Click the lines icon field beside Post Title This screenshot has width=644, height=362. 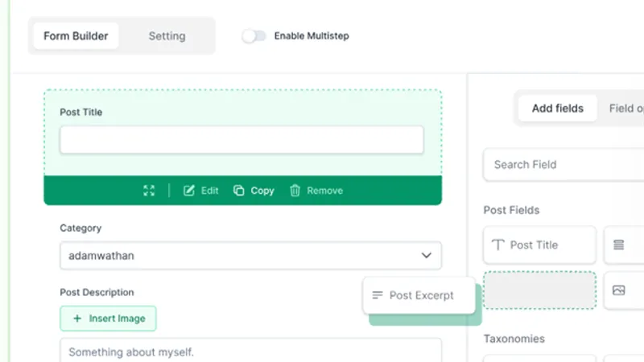[624, 245]
